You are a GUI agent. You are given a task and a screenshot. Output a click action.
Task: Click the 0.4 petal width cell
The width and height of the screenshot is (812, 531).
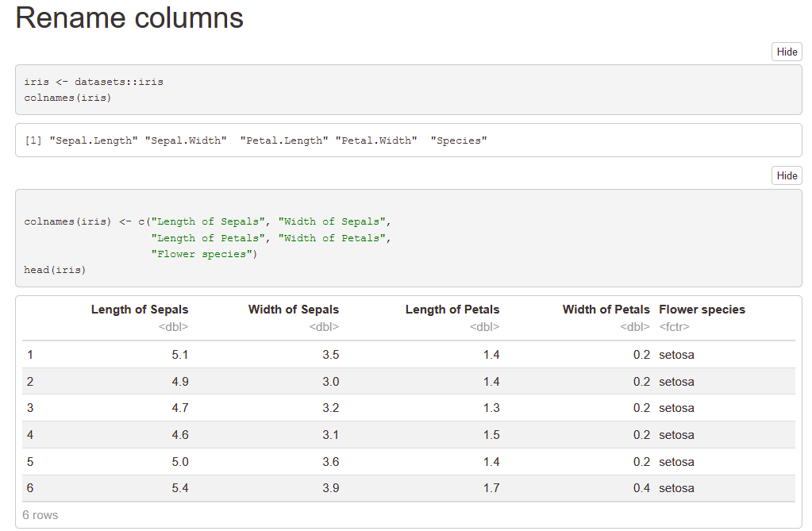click(x=641, y=488)
